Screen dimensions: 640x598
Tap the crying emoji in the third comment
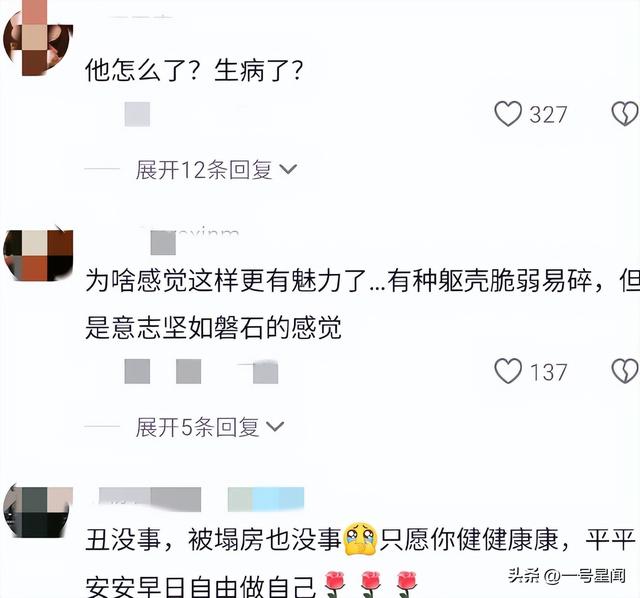click(x=360, y=539)
